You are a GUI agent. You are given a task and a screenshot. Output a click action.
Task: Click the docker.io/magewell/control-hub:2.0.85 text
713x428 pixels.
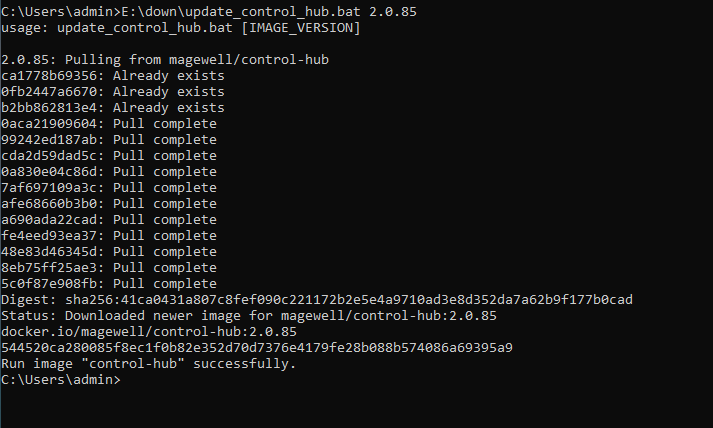149,332
